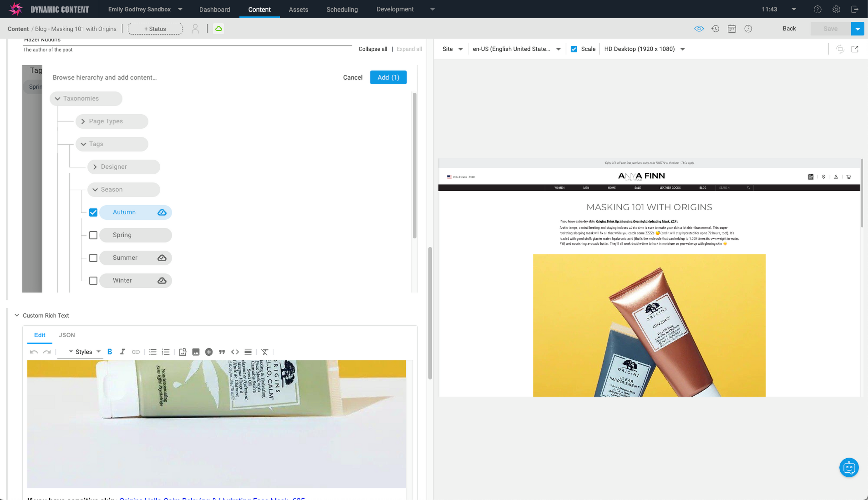Open help with the question mark icon
This screenshot has height=500, width=868.
pos(818,9)
